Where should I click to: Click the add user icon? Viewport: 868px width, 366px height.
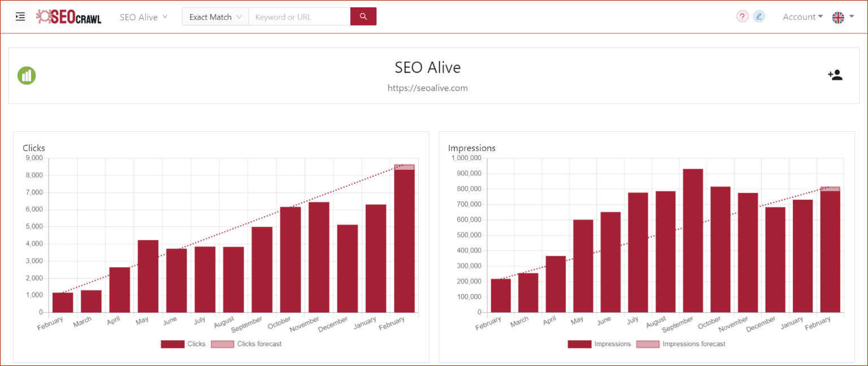pyautogui.click(x=835, y=75)
